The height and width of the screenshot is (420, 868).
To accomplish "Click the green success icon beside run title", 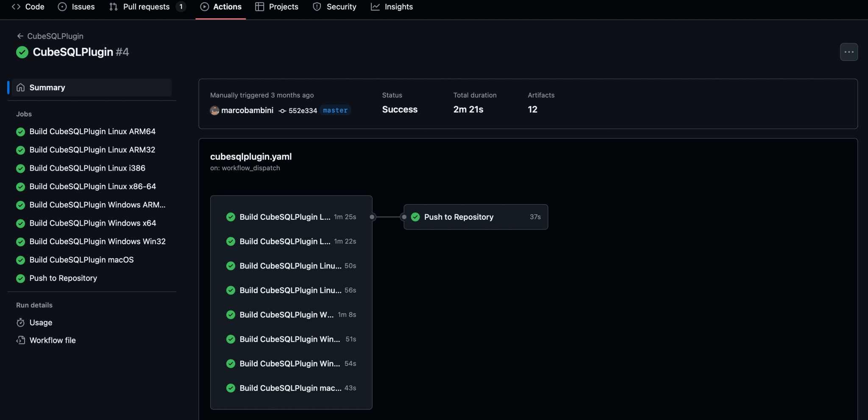I will 22,52.
